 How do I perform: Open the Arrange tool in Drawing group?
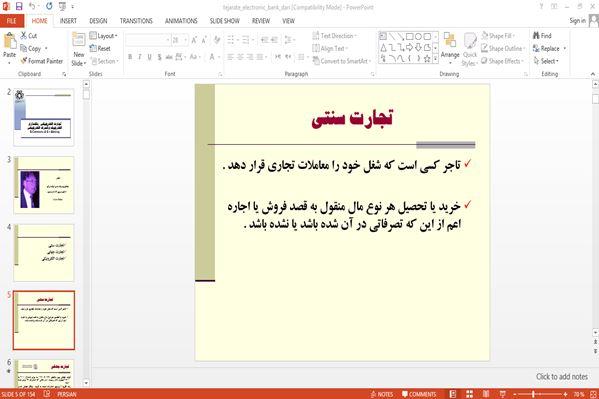point(450,46)
